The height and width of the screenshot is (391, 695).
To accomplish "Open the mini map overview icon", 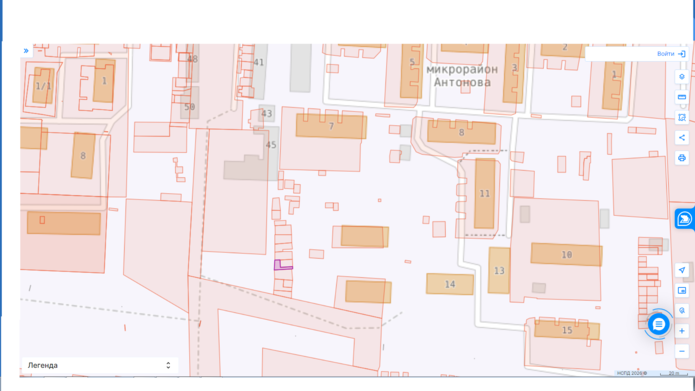I will (682, 290).
